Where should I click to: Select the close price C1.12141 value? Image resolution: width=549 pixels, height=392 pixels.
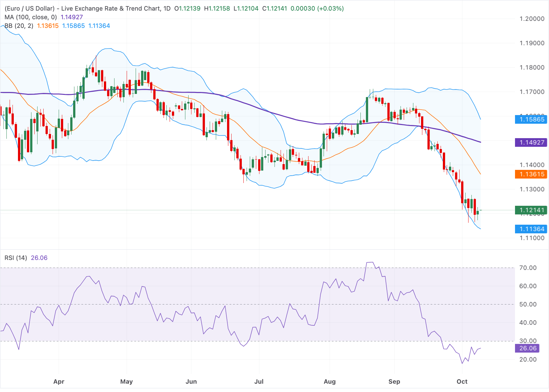(275, 8)
